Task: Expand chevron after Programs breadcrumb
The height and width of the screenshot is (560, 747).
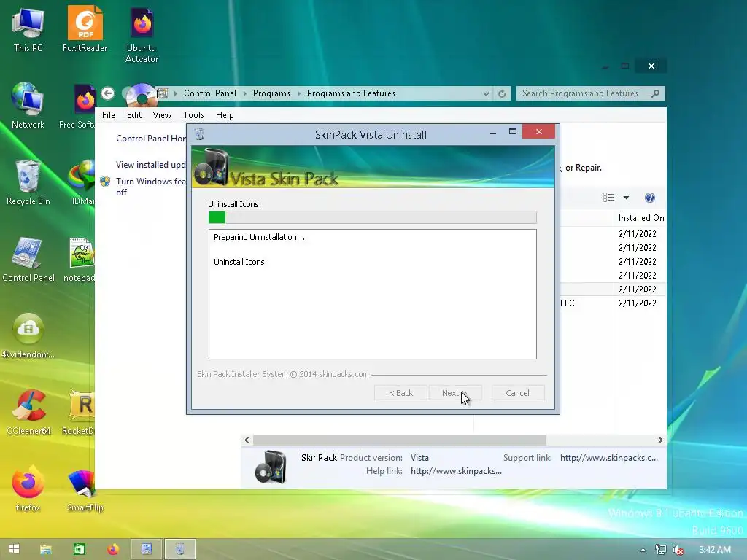Action: [299, 94]
